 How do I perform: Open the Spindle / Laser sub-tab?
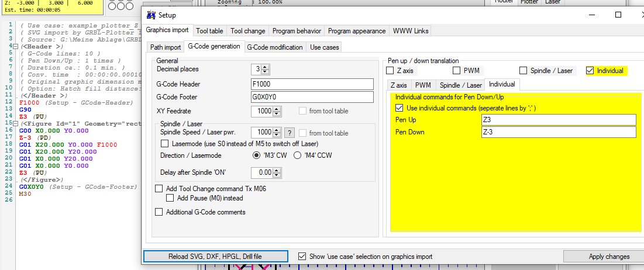click(x=461, y=85)
